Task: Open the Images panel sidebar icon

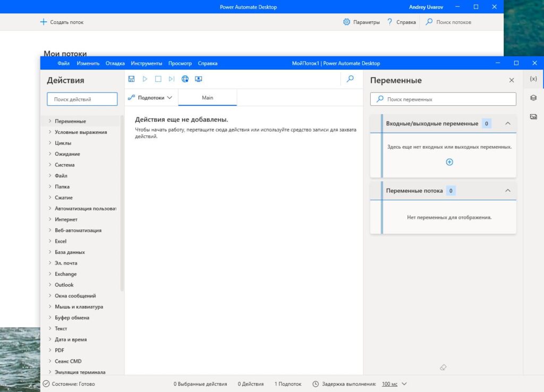Action: pyautogui.click(x=533, y=116)
